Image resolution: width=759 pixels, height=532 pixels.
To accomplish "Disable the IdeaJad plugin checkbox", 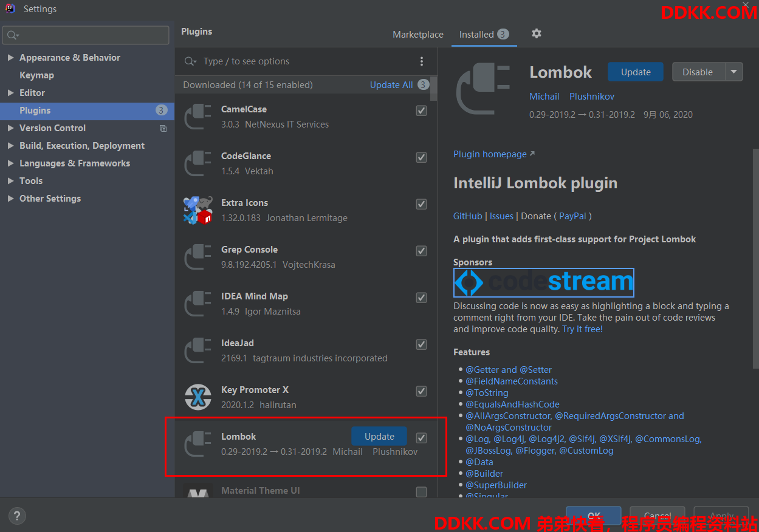I will point(421,344).
